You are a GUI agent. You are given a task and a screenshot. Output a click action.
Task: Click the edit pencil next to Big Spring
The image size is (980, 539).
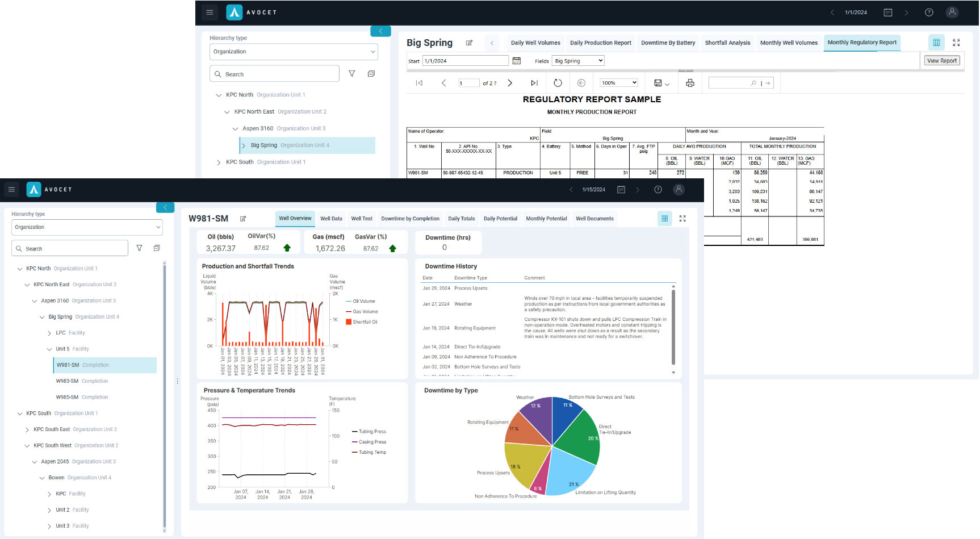tap(469, 43)
